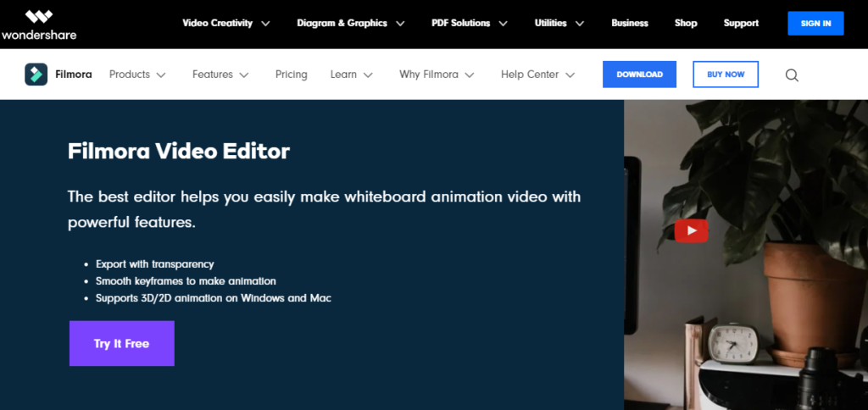This screenshot has width=868, height=410.
Task: Expand the Why Filmora chevron
Action: [470, 75]
